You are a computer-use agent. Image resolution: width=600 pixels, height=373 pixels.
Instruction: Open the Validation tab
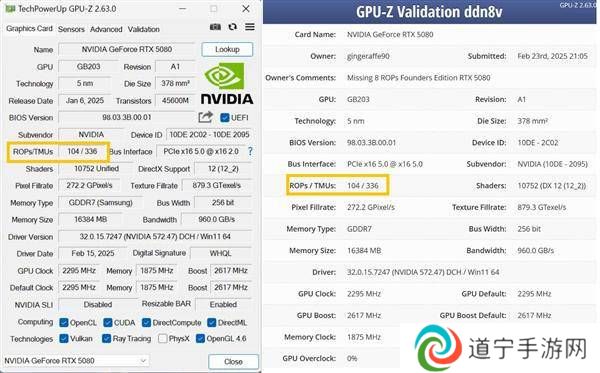click(143, 29)
